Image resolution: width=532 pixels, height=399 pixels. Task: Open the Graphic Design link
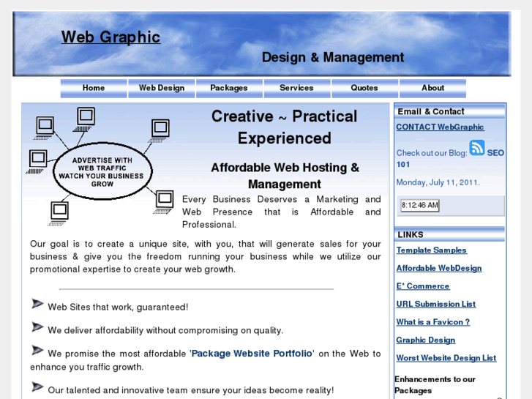(426, 340)
